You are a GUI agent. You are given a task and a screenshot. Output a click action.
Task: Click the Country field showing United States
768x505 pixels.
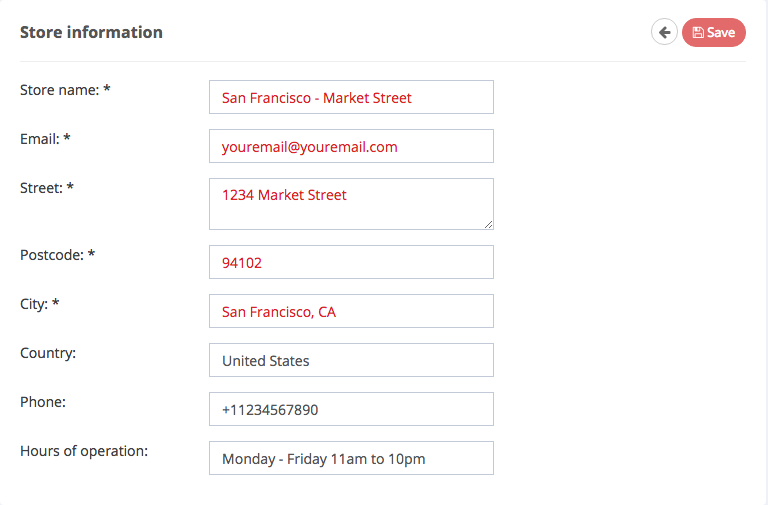351,360
